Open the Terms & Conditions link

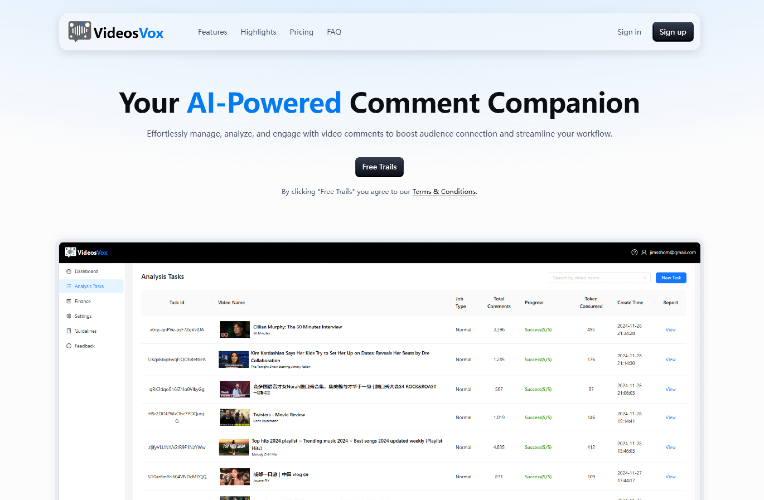pos(444,192)
